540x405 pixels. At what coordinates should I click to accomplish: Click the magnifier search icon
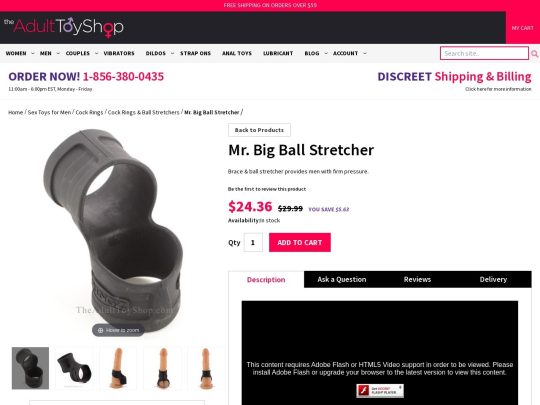point(534,54)
